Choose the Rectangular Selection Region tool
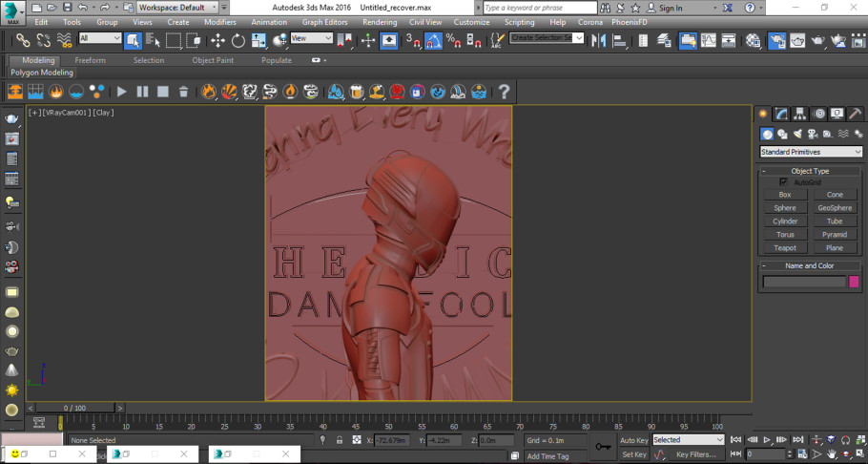Screen dimensions: 868x464 [174, 40]
